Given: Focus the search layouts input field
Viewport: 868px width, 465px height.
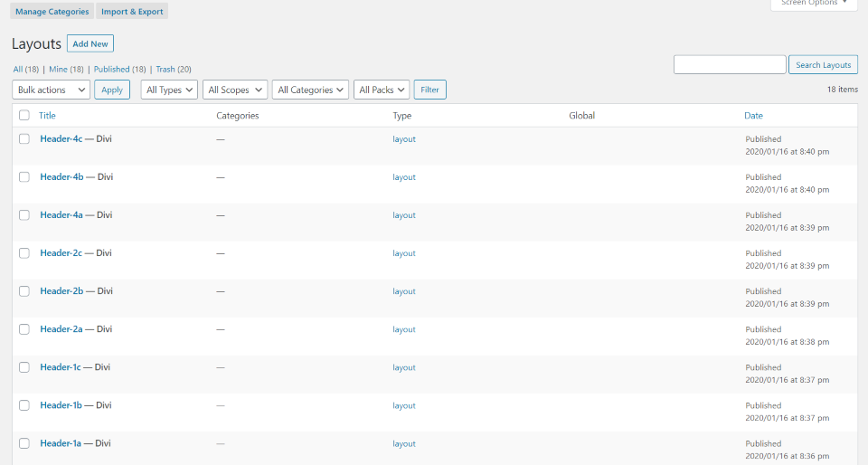Looking at the screenshot, I should (x=730, y=65).
